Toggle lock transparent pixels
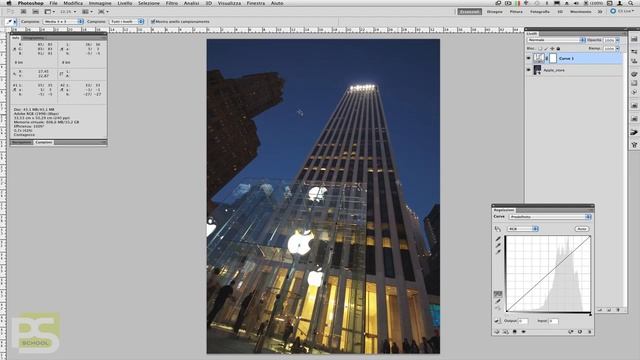640x360 pixels. 540,49
